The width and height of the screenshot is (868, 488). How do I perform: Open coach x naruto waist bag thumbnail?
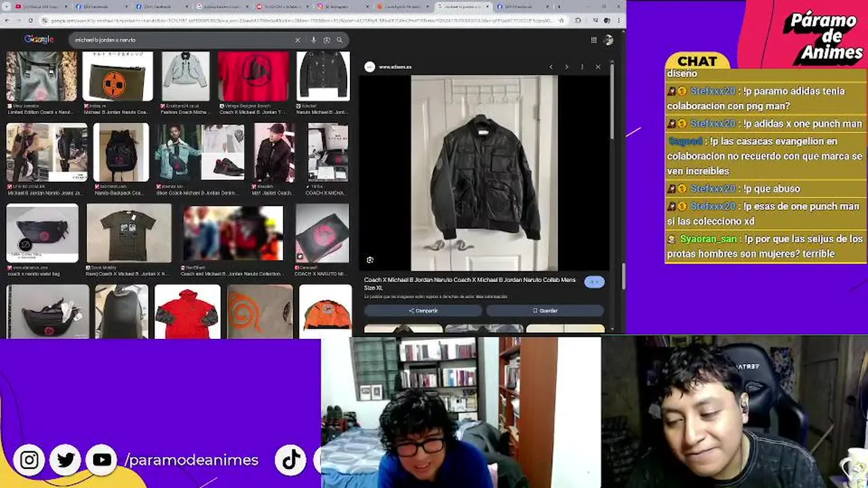(42, 232)
